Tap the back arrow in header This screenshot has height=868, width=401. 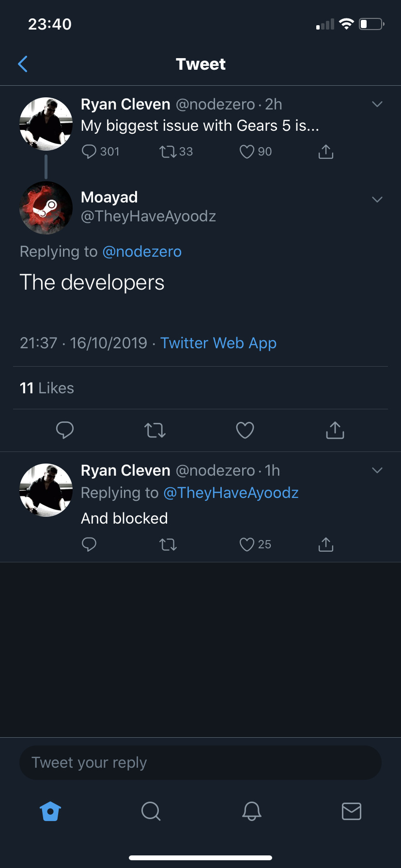(x=23, y=64)
